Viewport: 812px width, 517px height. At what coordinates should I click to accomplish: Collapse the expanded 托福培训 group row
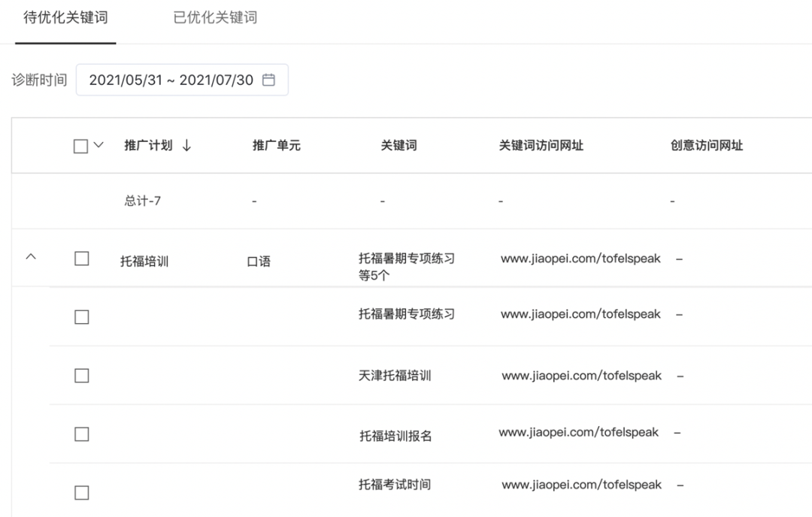coord(31,256)
